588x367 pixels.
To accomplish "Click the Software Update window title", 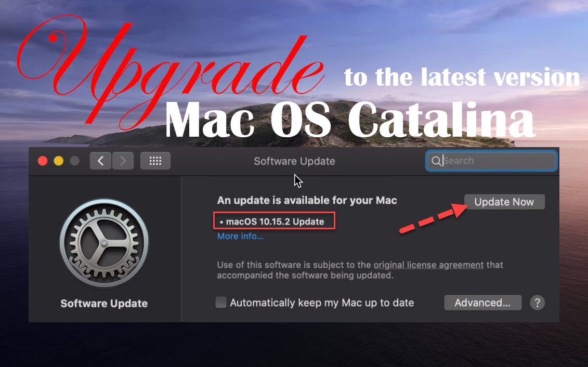I will click(x=294, y=161).
